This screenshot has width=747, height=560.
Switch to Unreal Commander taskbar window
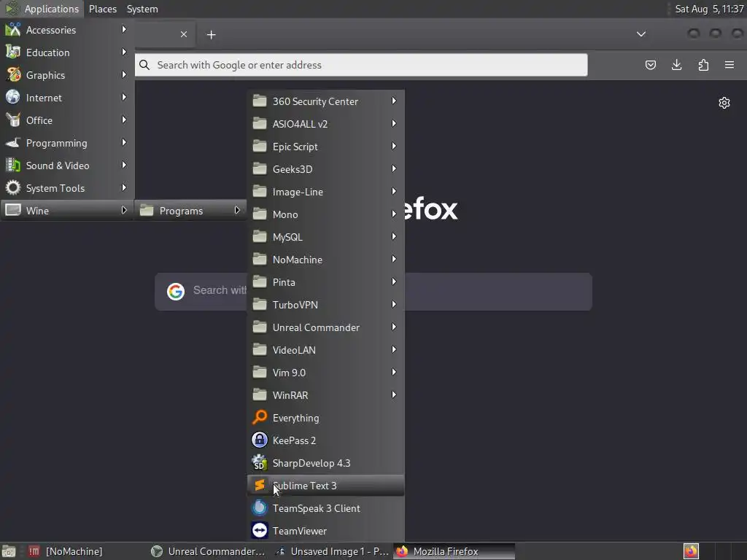pyautogui.click(x=209, y=551)
